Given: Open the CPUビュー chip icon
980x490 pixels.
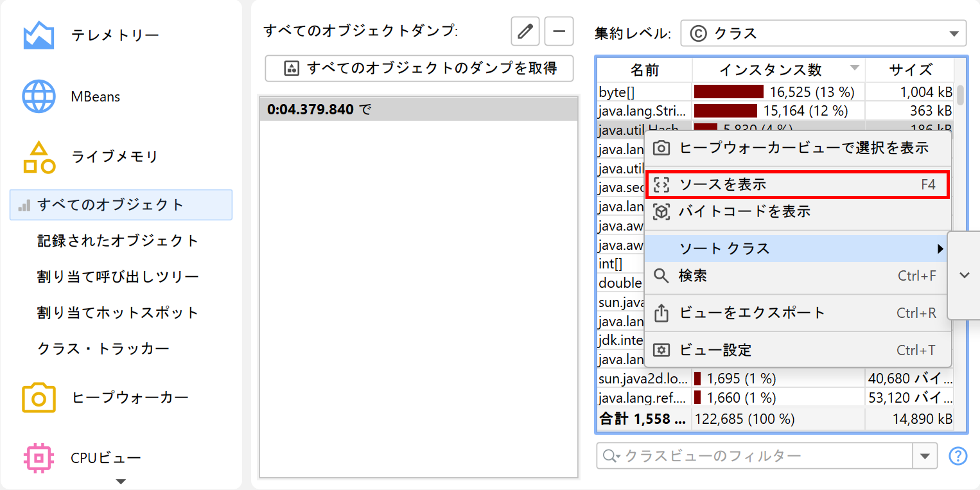Looking at the screenshot, I should (39, 458).
